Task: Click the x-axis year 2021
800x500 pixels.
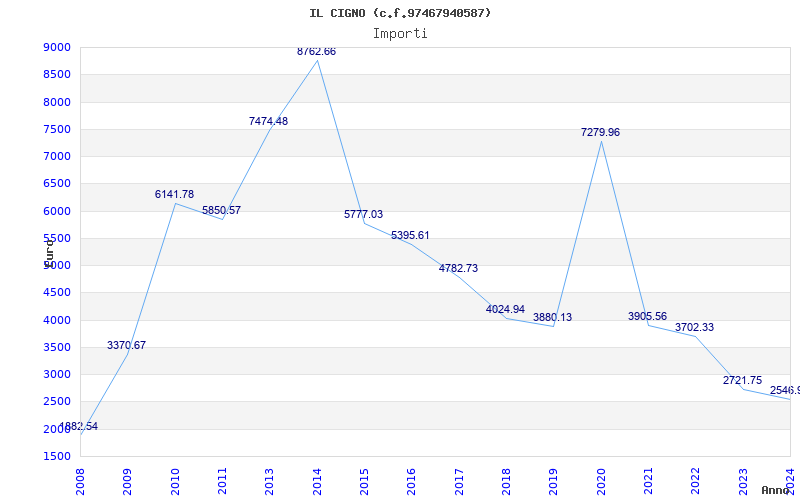Action: coord(648,482)
